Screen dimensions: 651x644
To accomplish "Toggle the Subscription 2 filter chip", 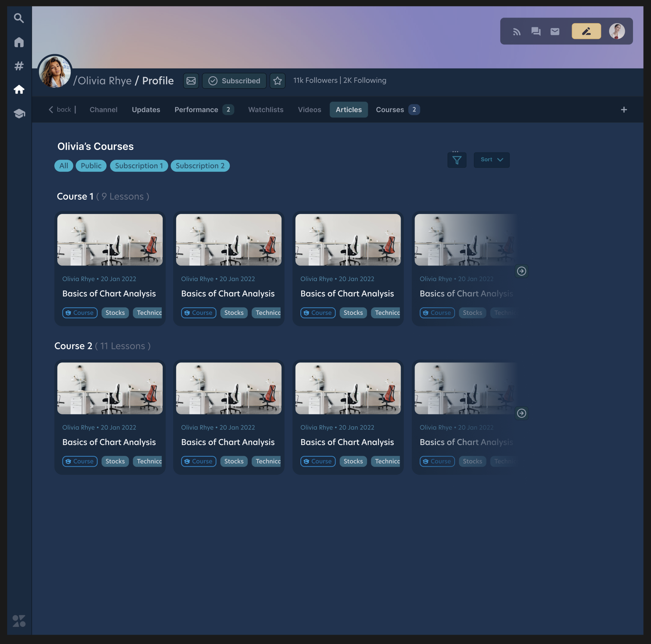I will tap(200, 166).
